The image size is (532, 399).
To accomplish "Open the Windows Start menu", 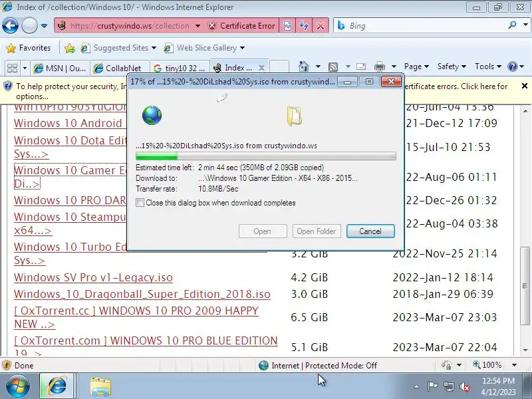I will point(17,386).
